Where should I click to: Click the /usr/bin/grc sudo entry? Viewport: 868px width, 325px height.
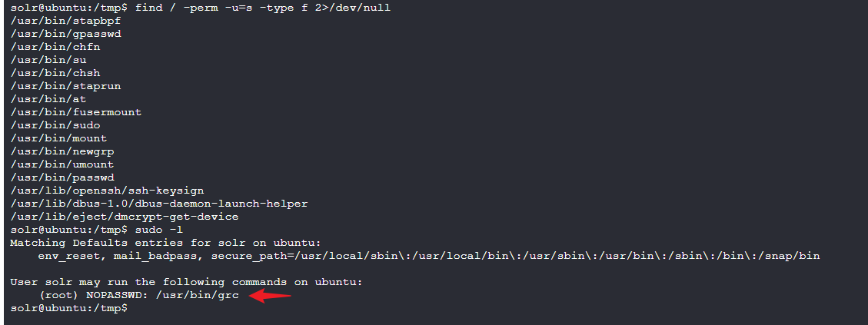197,295
